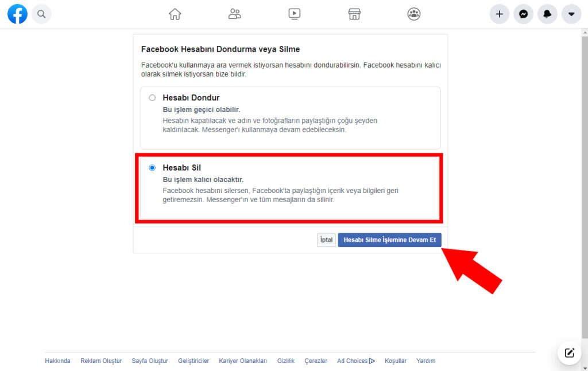Open the Ad Choices footer link
Viewport: 588px width, 371px height.
355,361
